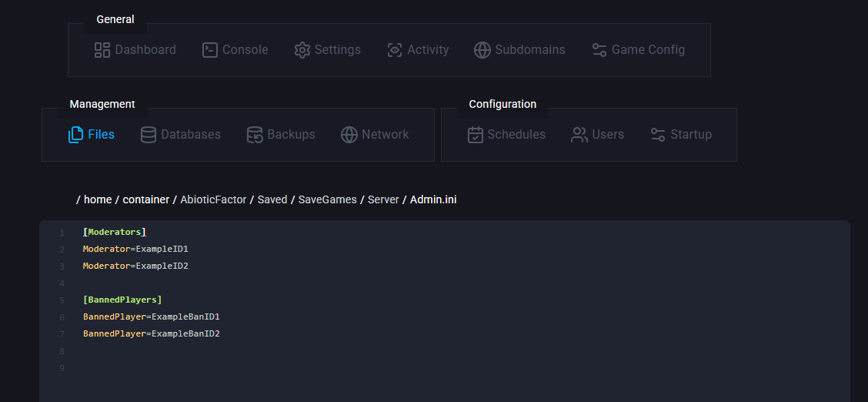Click the Schedules calendar icon
Image resolution: width=868 pixels, height=402 pixels.
pos(476,135)
